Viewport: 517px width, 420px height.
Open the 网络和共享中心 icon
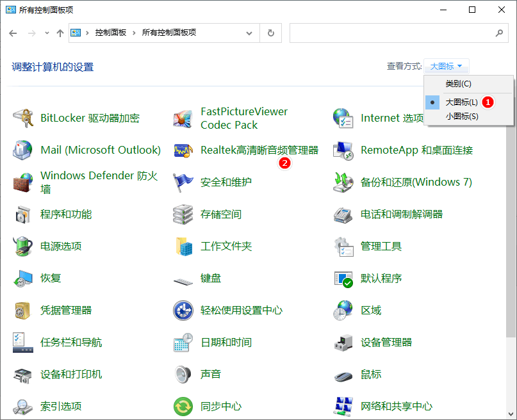(x=343, y=406)
